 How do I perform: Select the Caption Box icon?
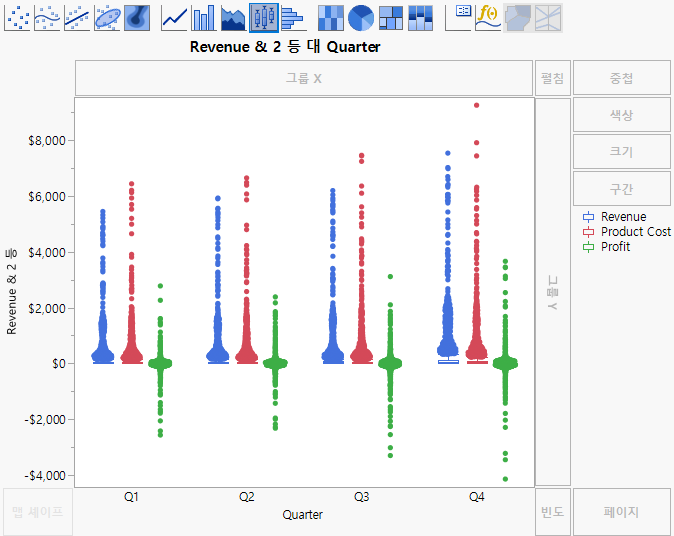coord(458,18)
